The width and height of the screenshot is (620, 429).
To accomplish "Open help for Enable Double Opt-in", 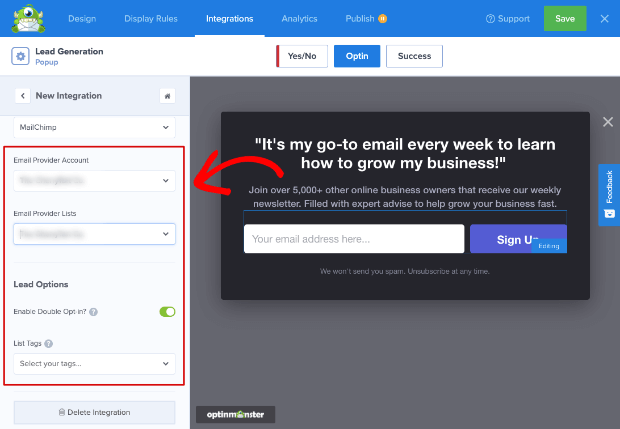I will pos(93,312).
